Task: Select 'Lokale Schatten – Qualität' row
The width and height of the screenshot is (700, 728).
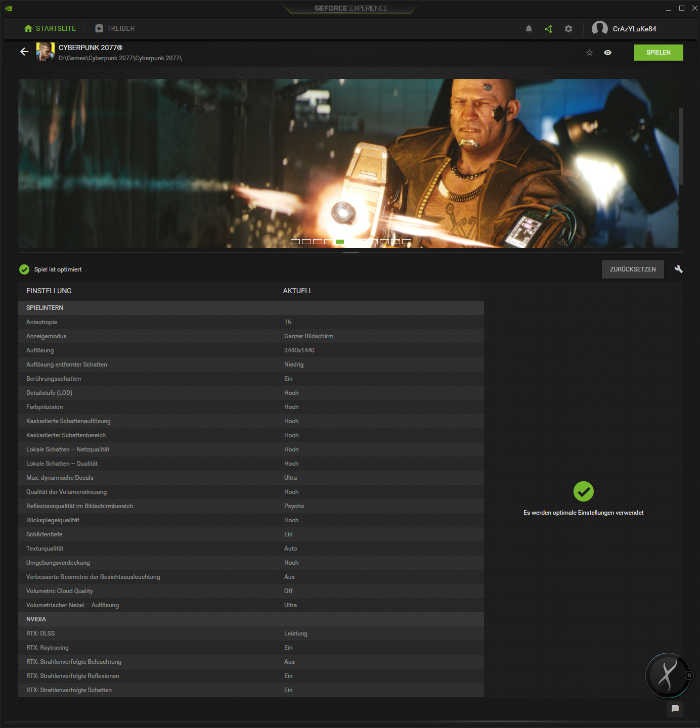Action: (251, 464)
